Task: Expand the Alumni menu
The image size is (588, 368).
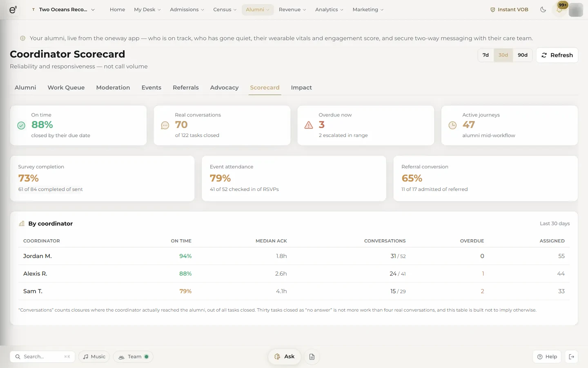Action: click(x=258, y=9)
